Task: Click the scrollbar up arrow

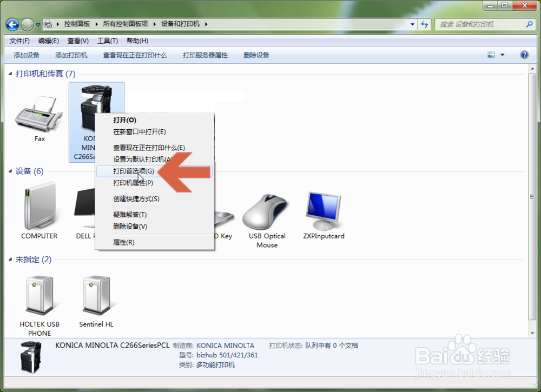Action: pyautogui.click(x=532, y=69)
